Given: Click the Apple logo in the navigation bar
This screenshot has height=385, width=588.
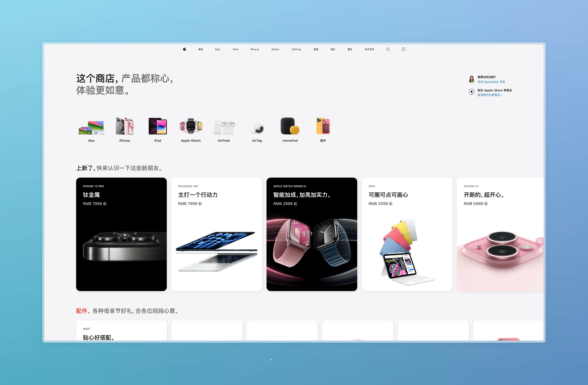Looking at the screenshot, I should pyautogui.click(x=184, y=49).
